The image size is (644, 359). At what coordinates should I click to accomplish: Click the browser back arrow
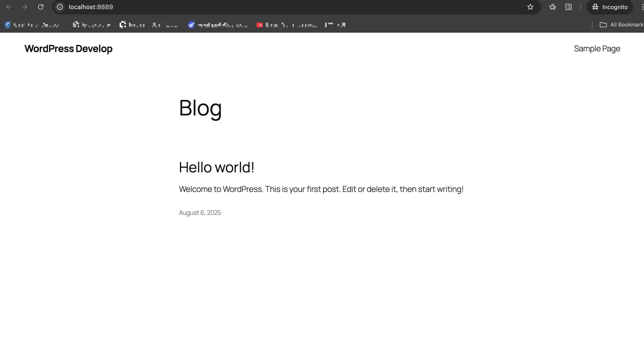point(9,7)
